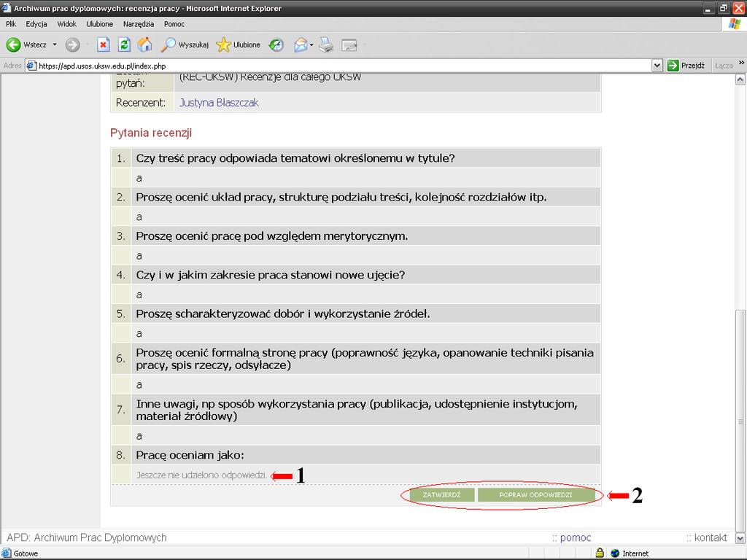Click the scrollbar up arrow
Screen dimensions: 747x560
point(740,79)
